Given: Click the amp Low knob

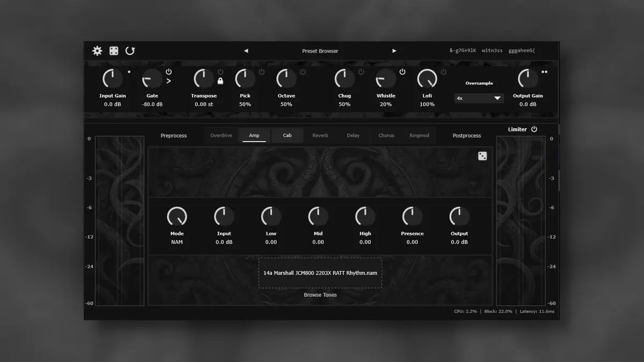Looking at the screenshot, I should [271, 217].
